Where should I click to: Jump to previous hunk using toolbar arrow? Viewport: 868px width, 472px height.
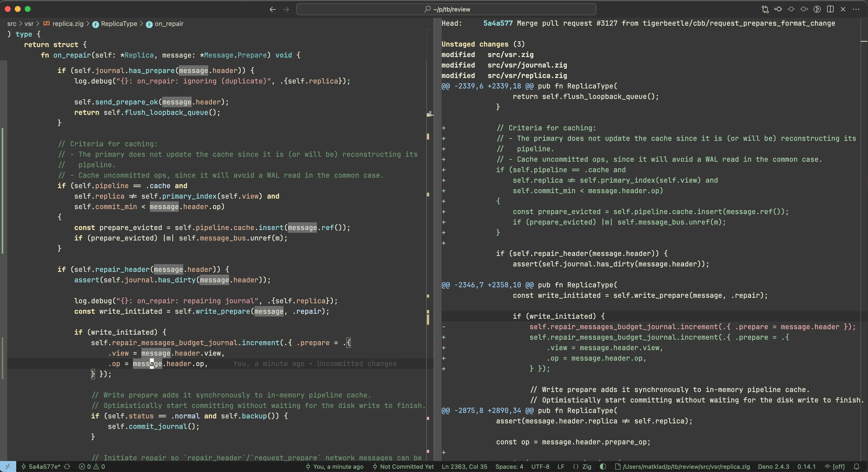pyautogui.click(x=778, y=9)
